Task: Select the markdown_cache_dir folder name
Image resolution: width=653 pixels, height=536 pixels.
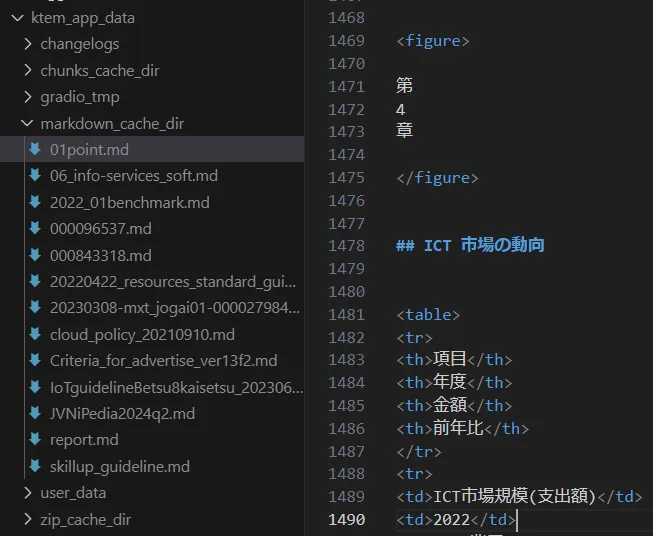Action: point(112,124)
